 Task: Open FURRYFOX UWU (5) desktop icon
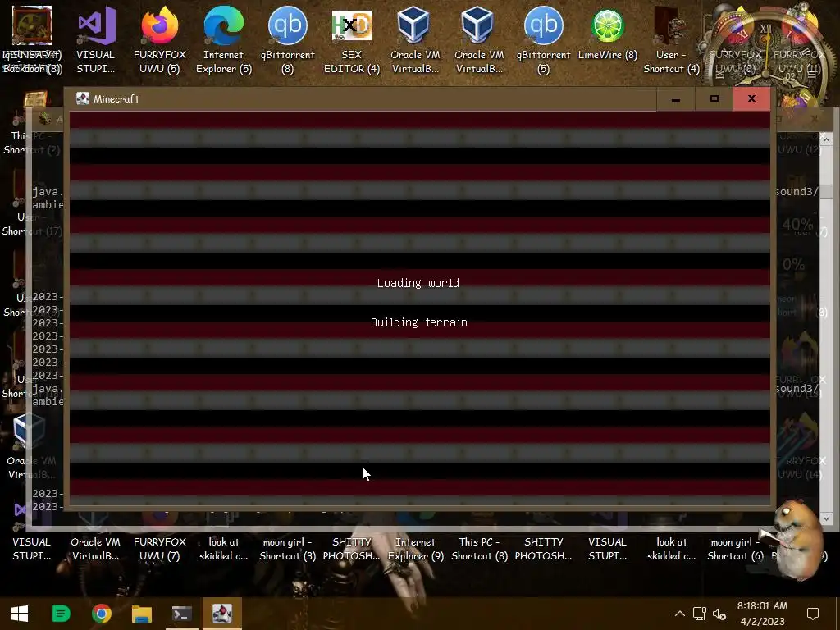click(x=160, y=40)
